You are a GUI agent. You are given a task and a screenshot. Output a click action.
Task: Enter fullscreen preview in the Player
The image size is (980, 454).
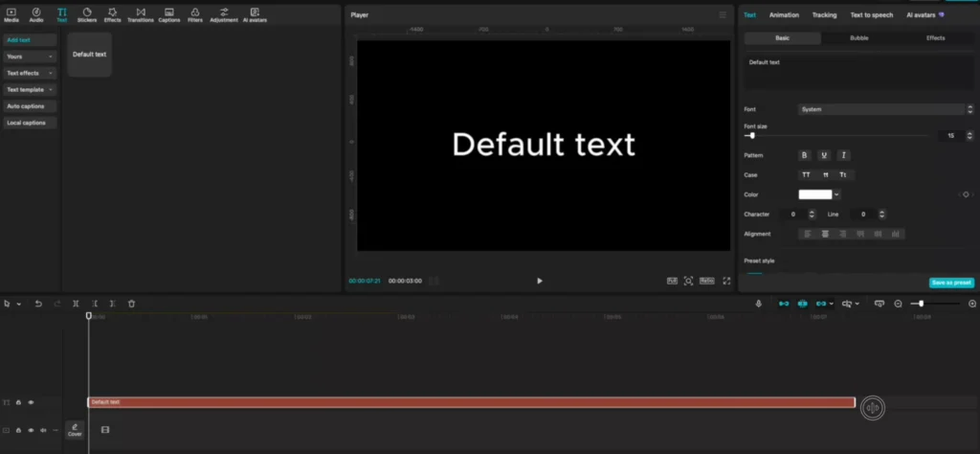click(726, 281)
